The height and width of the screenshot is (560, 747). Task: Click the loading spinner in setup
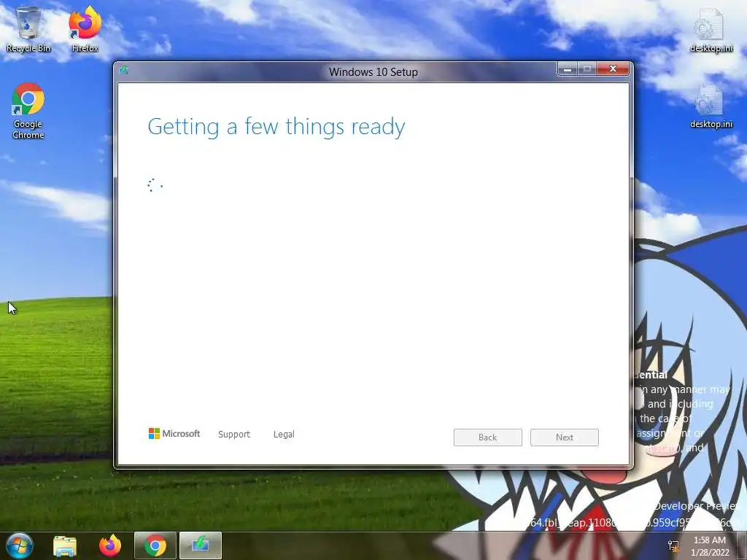[155, 185]
